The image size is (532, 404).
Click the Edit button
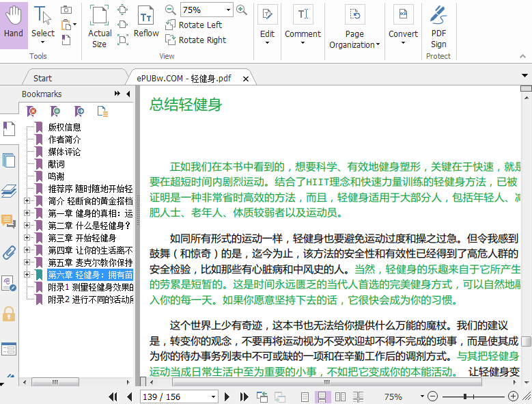point(267,24)
